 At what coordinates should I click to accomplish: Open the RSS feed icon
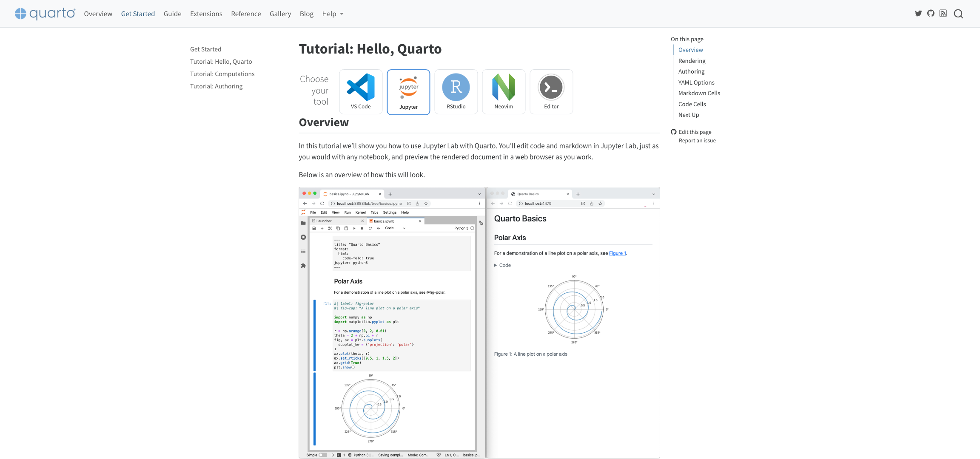943,14
